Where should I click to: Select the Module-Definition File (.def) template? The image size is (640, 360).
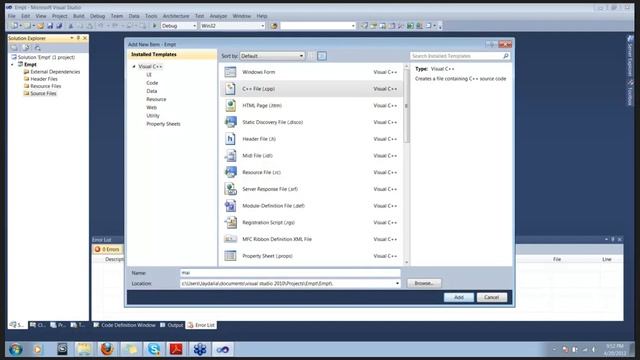[311, 206]
